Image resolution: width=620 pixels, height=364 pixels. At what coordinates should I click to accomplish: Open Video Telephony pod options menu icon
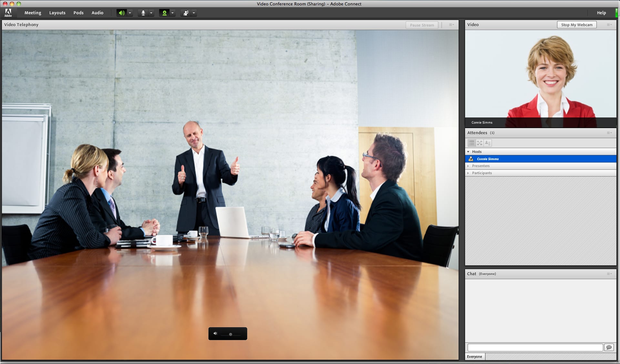[x=451, y=25]
